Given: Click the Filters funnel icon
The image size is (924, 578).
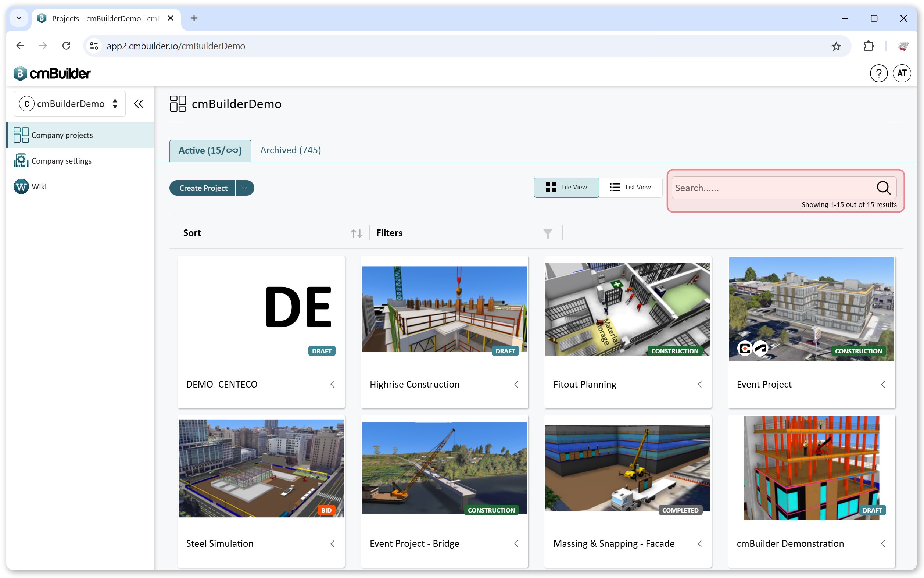Looking at the screenshot, I should (x=547, y=233).
